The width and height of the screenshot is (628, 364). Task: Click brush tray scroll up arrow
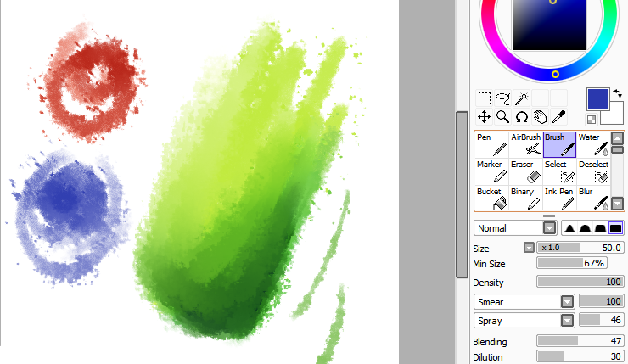[618, 138]
